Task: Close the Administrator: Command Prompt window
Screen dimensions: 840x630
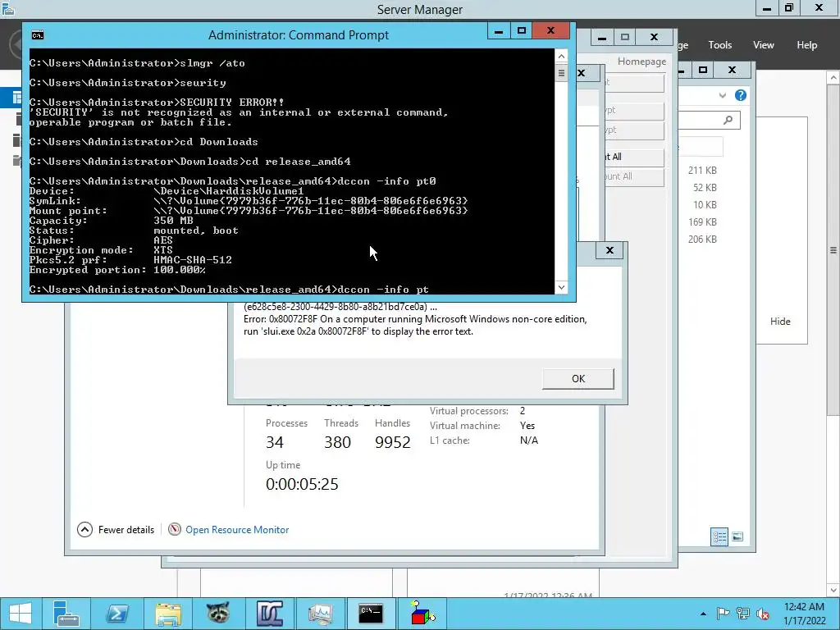Action: [550, 31]
